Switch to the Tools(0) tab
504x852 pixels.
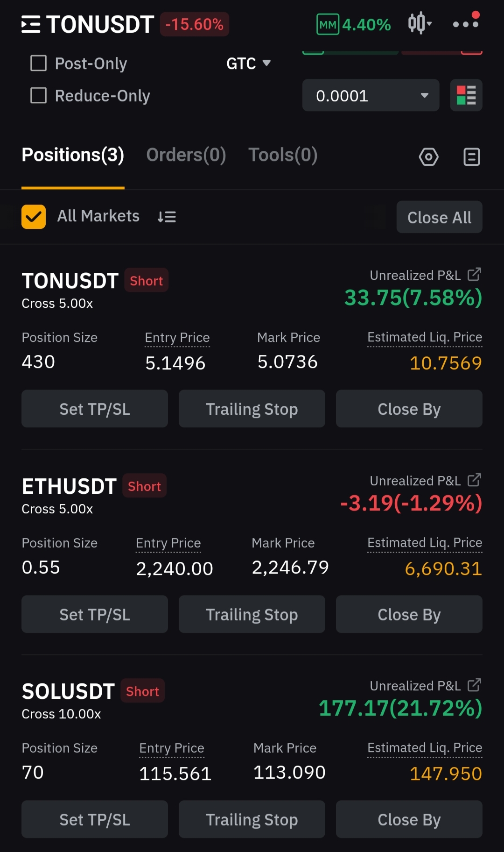coord(283,155)
